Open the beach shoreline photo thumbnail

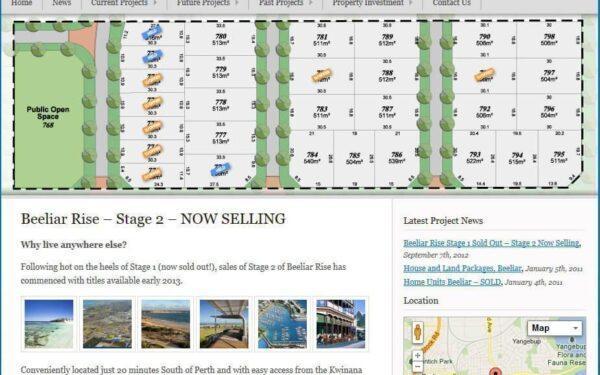tap(49, 324)
